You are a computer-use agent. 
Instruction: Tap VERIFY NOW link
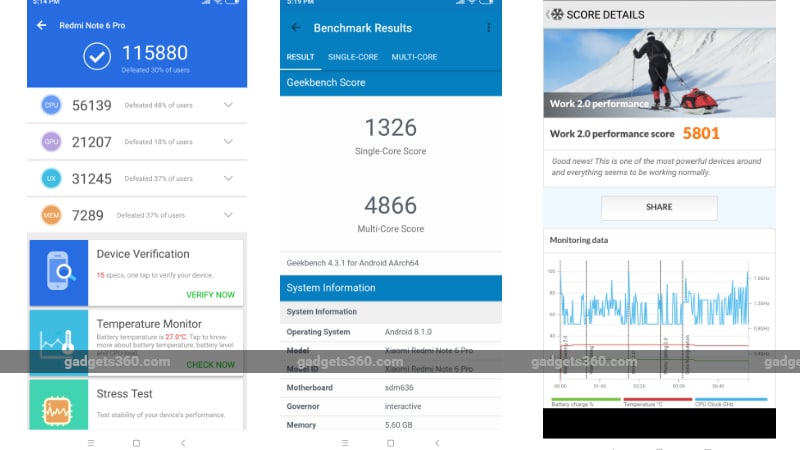(210, 295)
